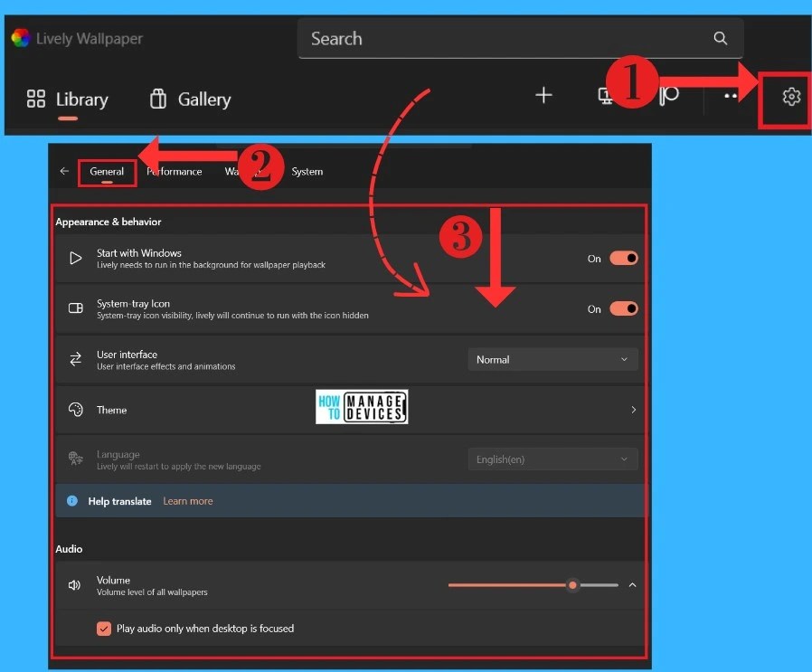Select the General settings tab
812x672 pixels.
pyautogui.click(x=107, y=172)
